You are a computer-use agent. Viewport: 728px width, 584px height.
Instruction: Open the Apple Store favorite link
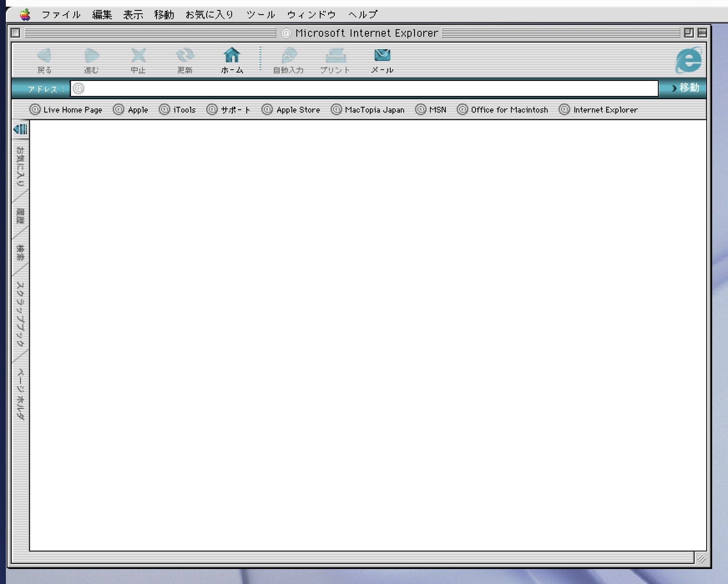point(291,110)
